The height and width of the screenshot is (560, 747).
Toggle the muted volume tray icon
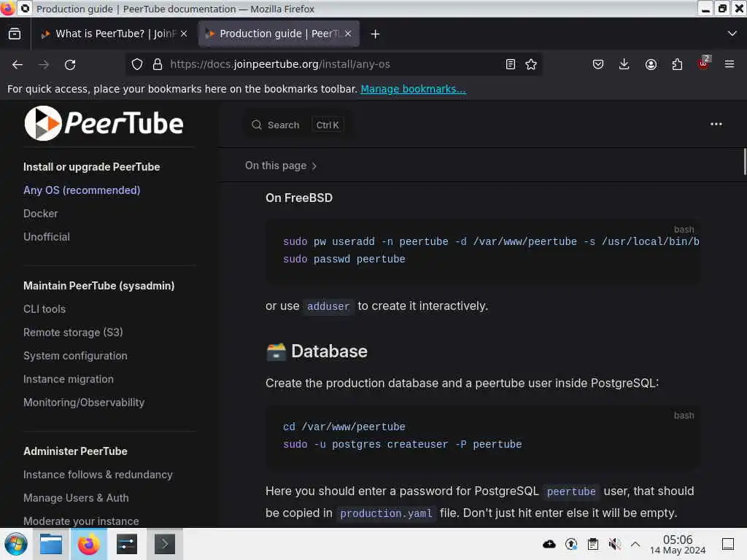[x=614, y=544]
